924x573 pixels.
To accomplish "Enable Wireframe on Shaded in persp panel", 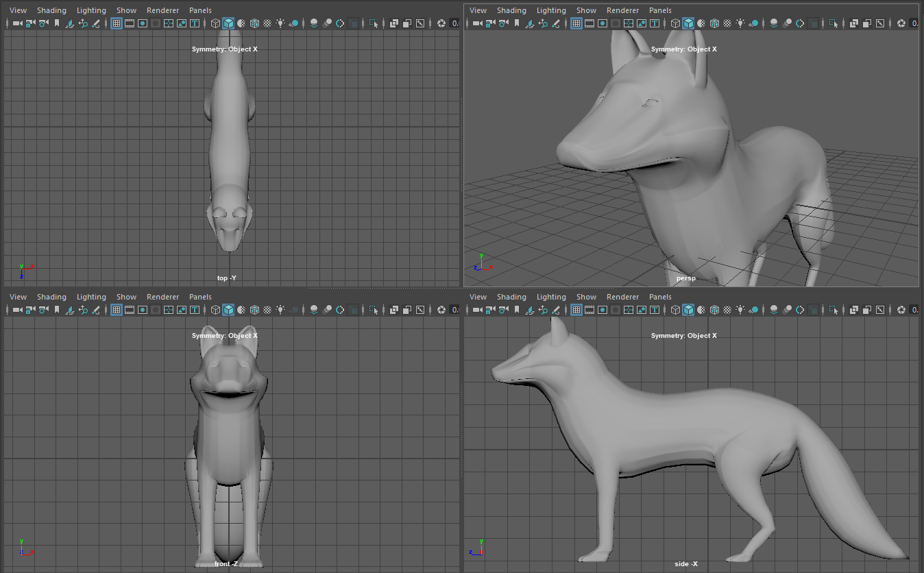I will 714,23.
